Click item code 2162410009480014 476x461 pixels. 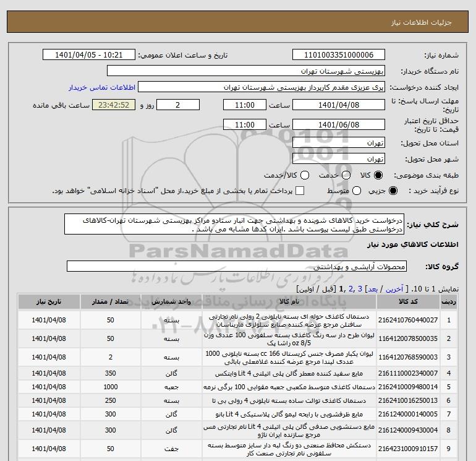point(408,387)
